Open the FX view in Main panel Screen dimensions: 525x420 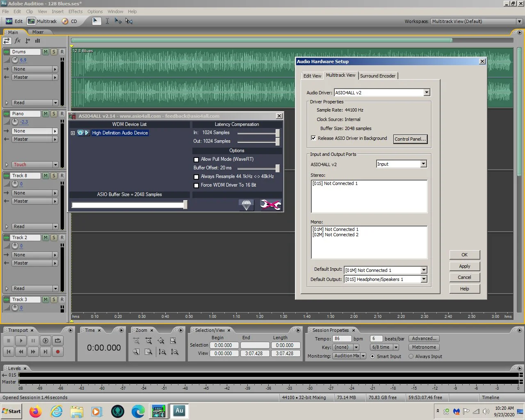click(x=18, y=41)
